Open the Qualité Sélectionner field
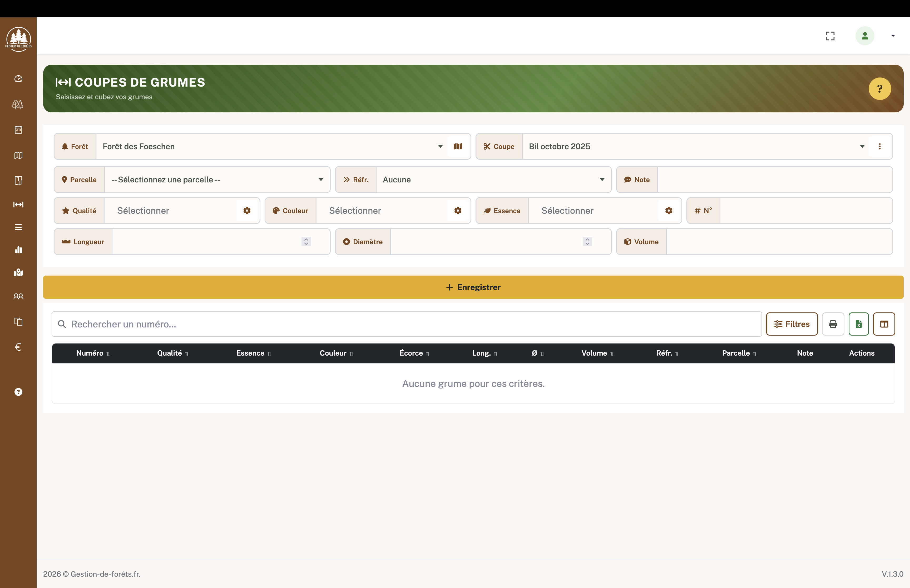Image resolution: width=910 pixels, height=588 pixels. (x=170, y=211)
